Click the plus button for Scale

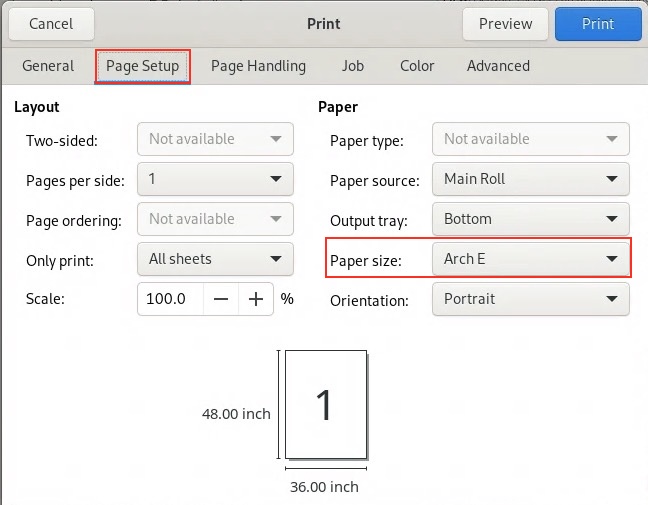click(x=256, y=299)
